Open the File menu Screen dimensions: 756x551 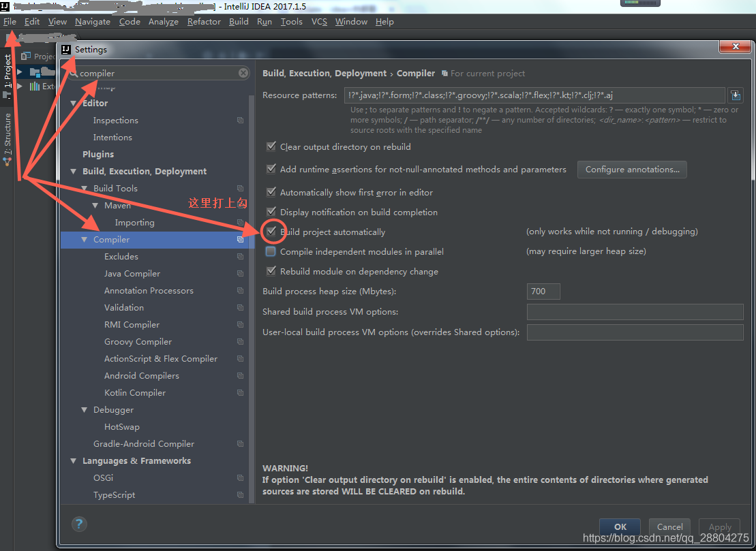(10, 22)
